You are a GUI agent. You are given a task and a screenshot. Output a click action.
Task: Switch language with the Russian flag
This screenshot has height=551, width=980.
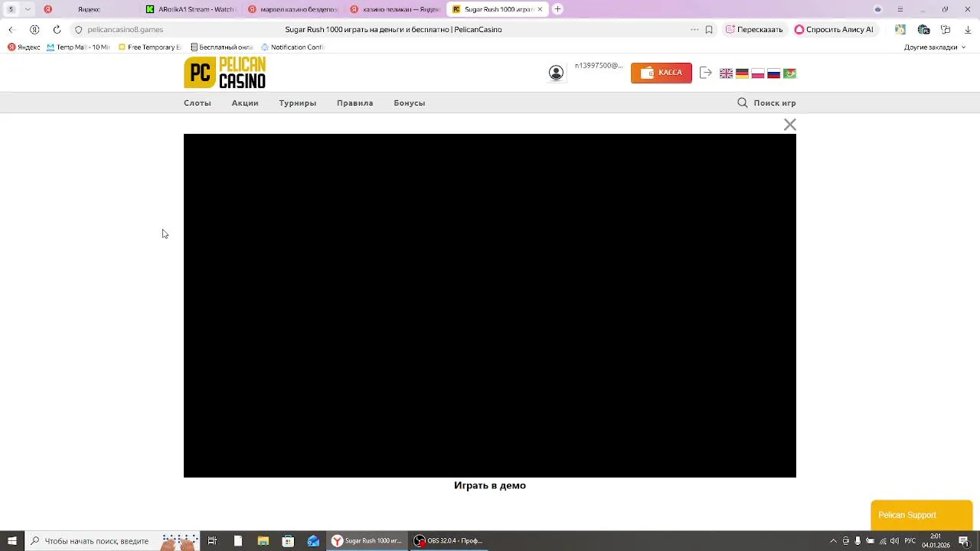coord(774,73)
